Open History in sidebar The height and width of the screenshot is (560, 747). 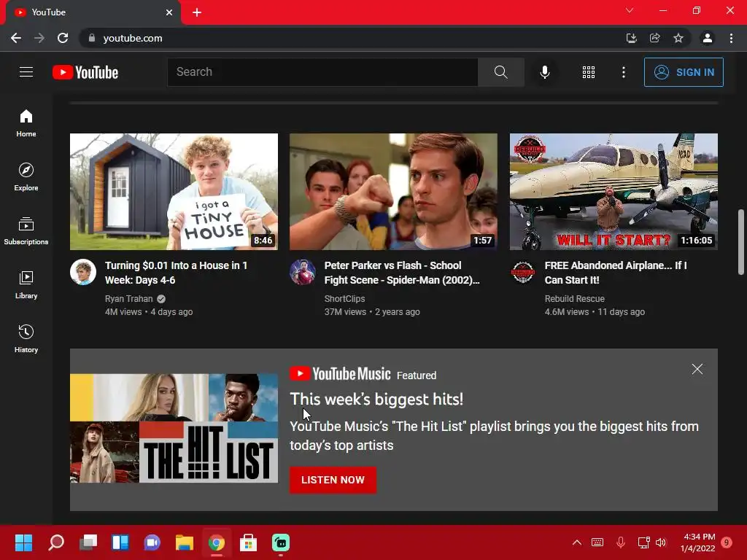tap(26, 338)
